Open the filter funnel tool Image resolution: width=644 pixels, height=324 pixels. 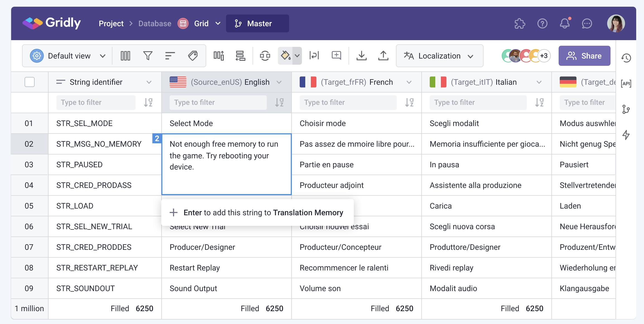[x=148, y=56]
